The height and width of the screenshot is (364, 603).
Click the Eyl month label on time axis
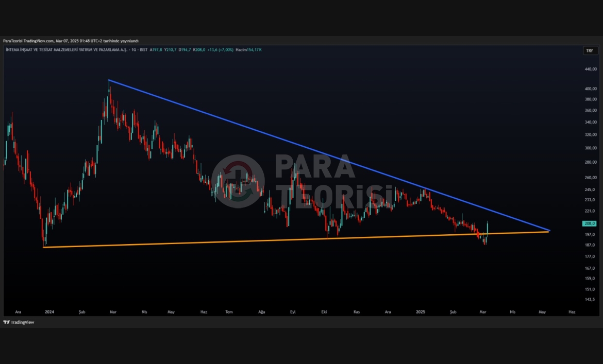(293, 312)
